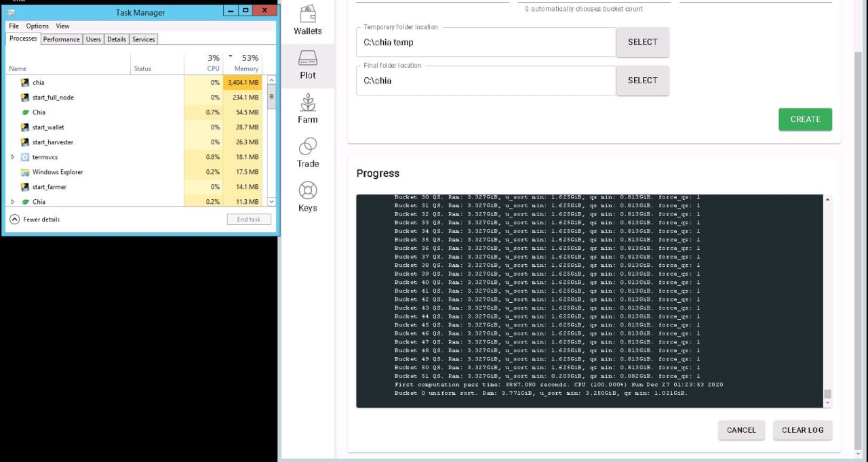Click the Chia leaf icon at 54.5 MB
868x462 pixels.
click(25, 112)
